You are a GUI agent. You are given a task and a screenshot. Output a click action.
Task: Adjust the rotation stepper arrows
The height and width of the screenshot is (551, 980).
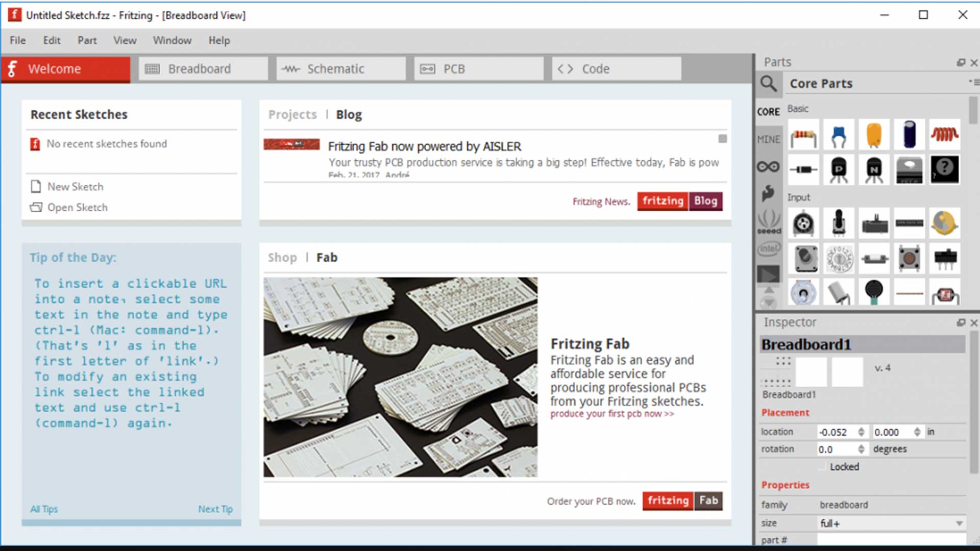pos(861,449)
